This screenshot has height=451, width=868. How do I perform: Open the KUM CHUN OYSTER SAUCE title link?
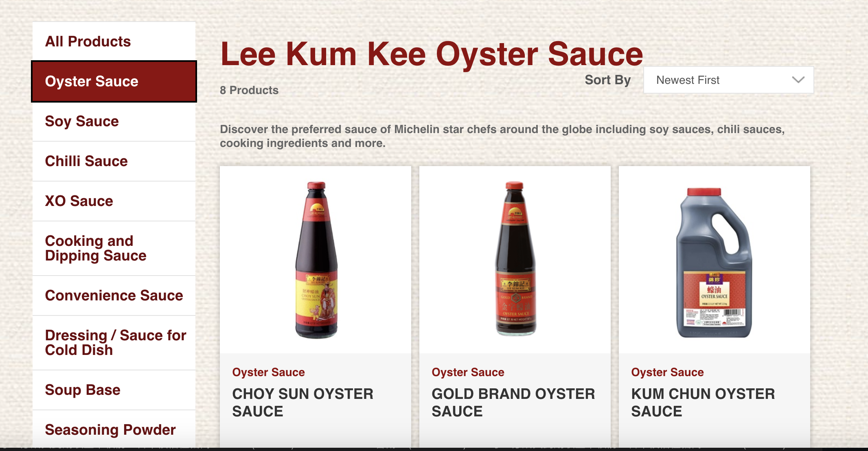(x=703, y=403)
